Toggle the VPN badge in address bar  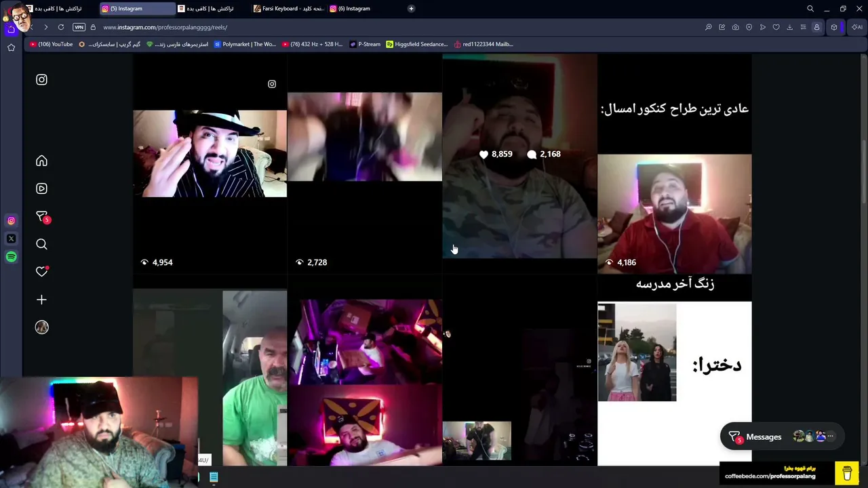click(79, 27)
